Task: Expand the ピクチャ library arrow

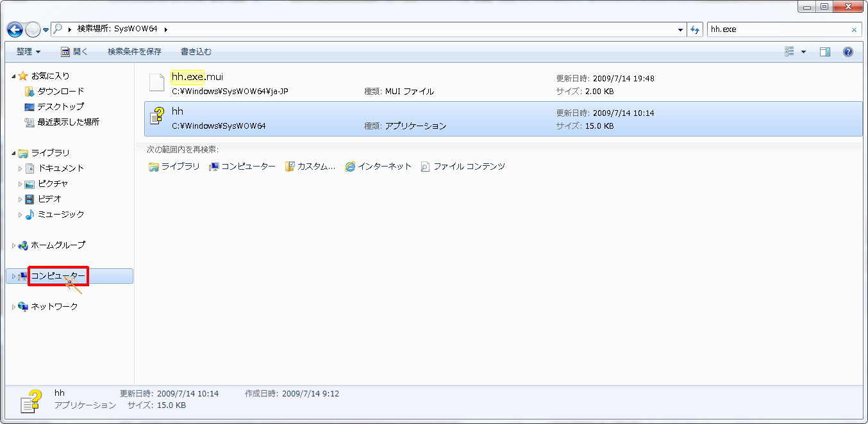Action: [21, 184]
